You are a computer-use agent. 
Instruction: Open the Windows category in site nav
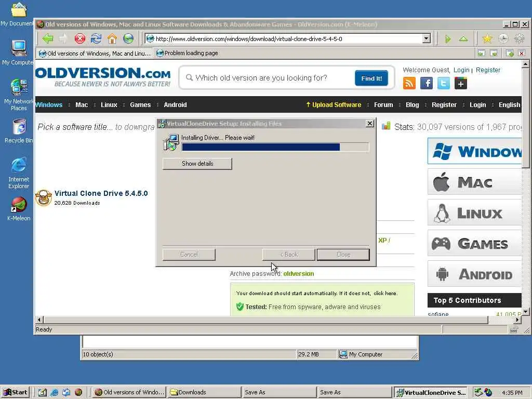tap(49, 105)
